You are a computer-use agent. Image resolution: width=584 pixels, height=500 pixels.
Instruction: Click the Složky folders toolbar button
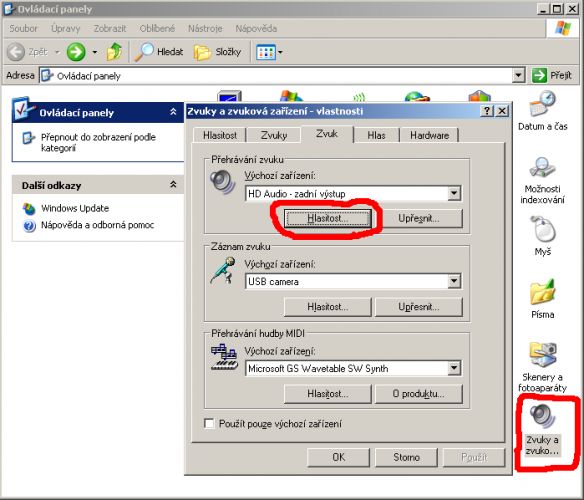(x=218, y=52)
